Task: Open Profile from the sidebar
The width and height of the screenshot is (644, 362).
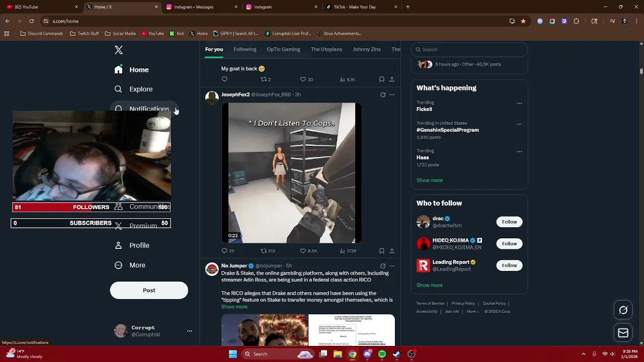Action: [x=132, y=245]
